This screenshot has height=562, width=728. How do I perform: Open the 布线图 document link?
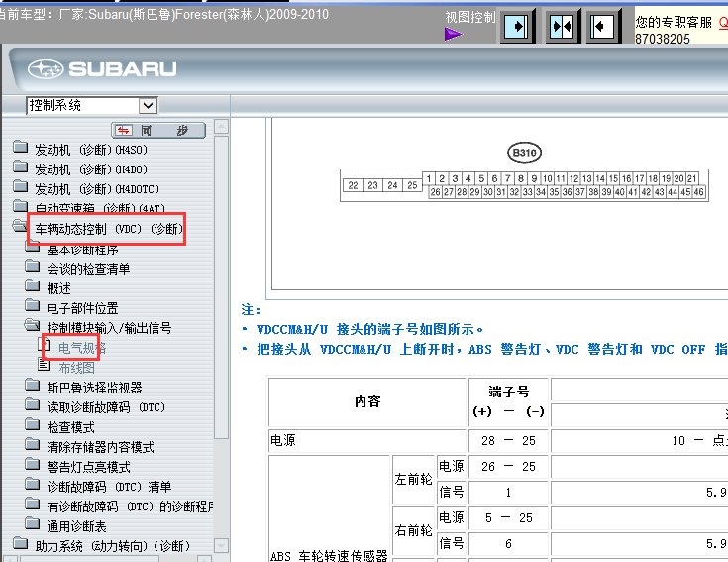76,368
